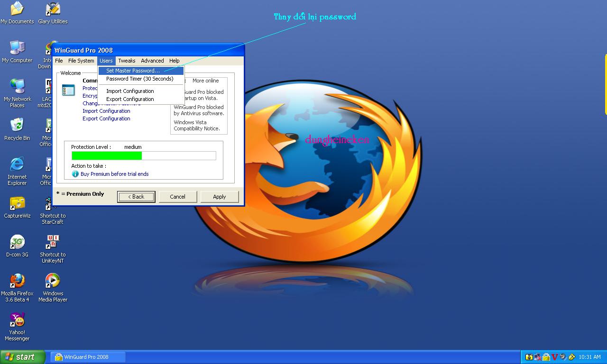Click the yellow camera tray icon
The width and height of the screenshot is (607, 364).
coord(529,357)
